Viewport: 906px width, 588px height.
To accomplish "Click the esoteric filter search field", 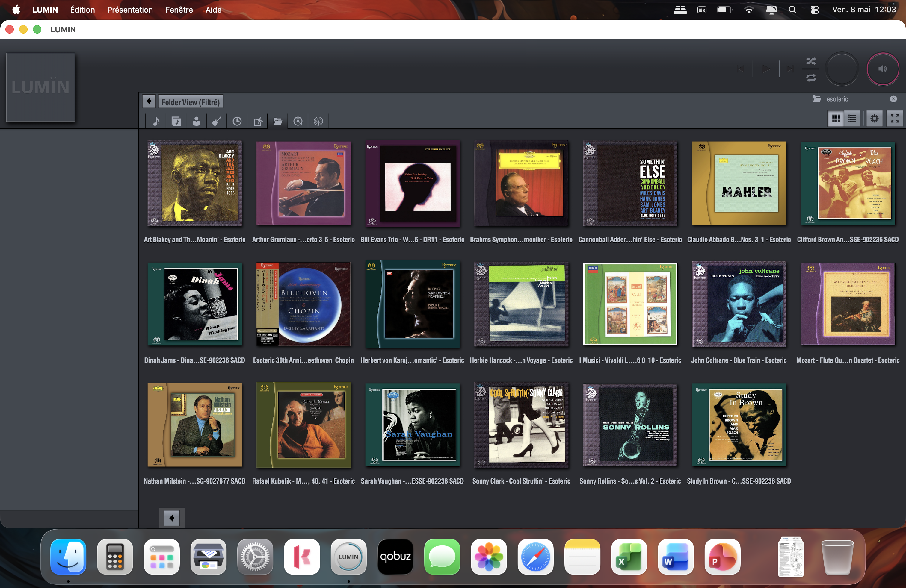I will pyautogui.click(x=854, y=99).
